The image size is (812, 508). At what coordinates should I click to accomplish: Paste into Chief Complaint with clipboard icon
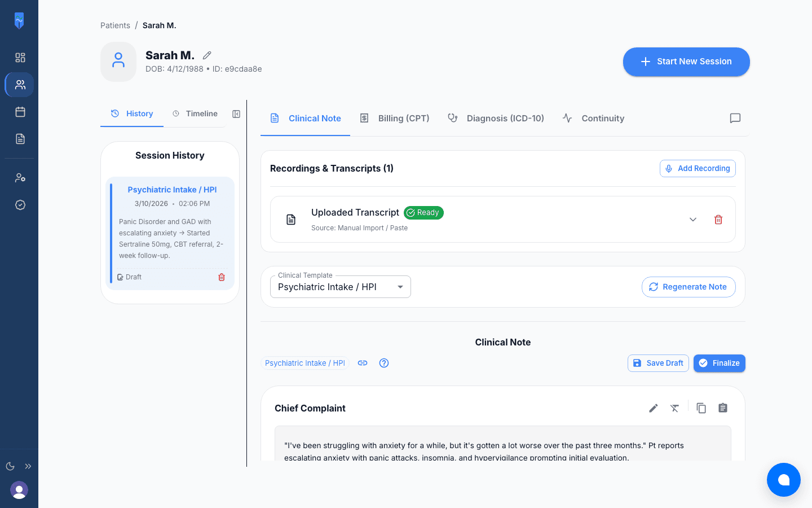point(723,408)
